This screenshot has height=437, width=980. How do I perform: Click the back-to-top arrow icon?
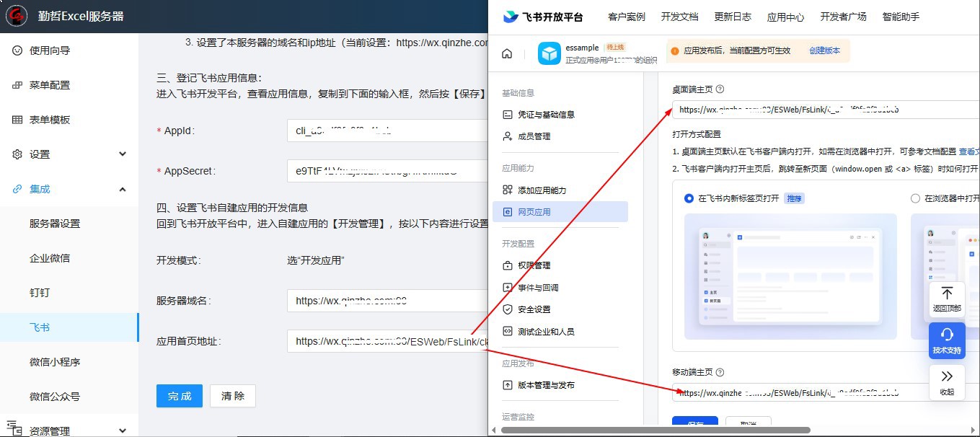(x=947, y=294)
